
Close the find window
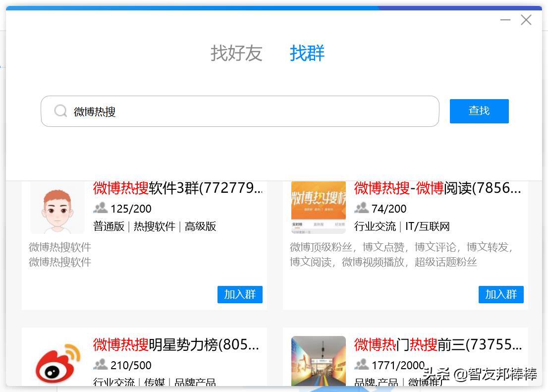coord(526,20)
